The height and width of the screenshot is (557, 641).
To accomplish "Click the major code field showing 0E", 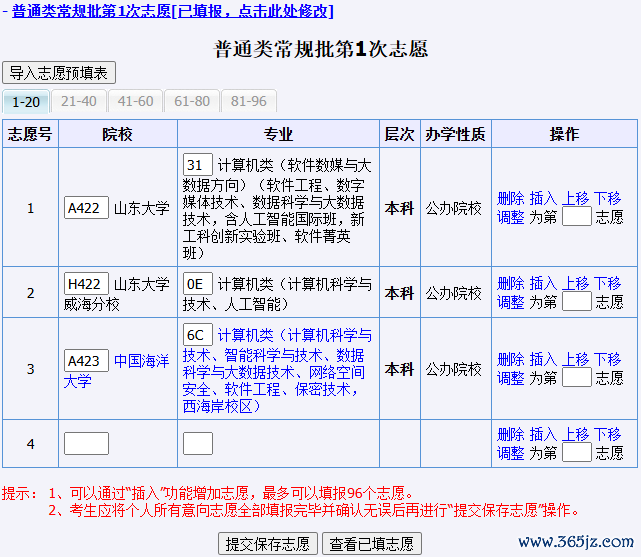I will click(198, 284).
